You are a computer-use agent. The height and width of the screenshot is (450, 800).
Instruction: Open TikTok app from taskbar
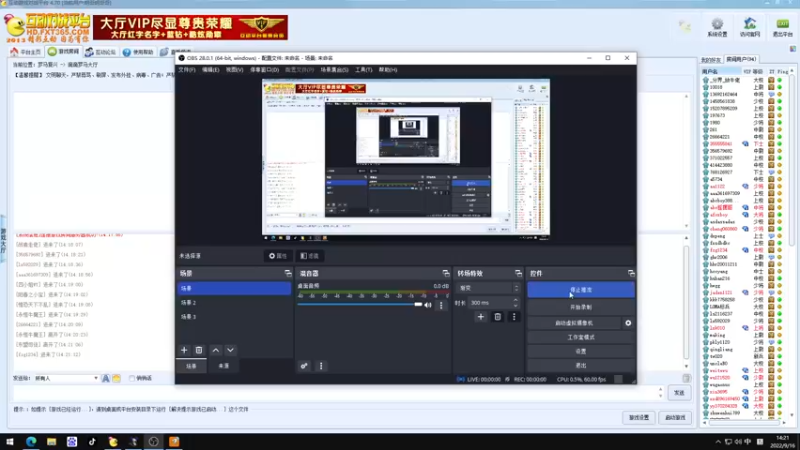pos(92,442)
